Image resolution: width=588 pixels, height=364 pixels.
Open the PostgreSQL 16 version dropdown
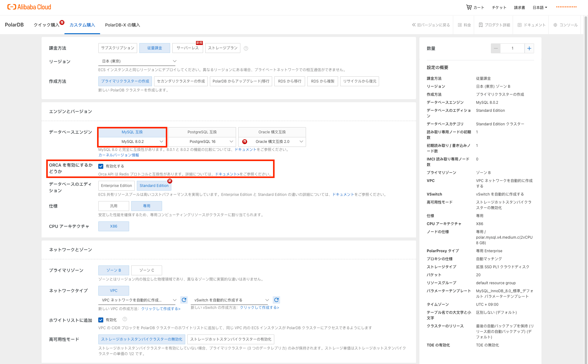point(202,142)
